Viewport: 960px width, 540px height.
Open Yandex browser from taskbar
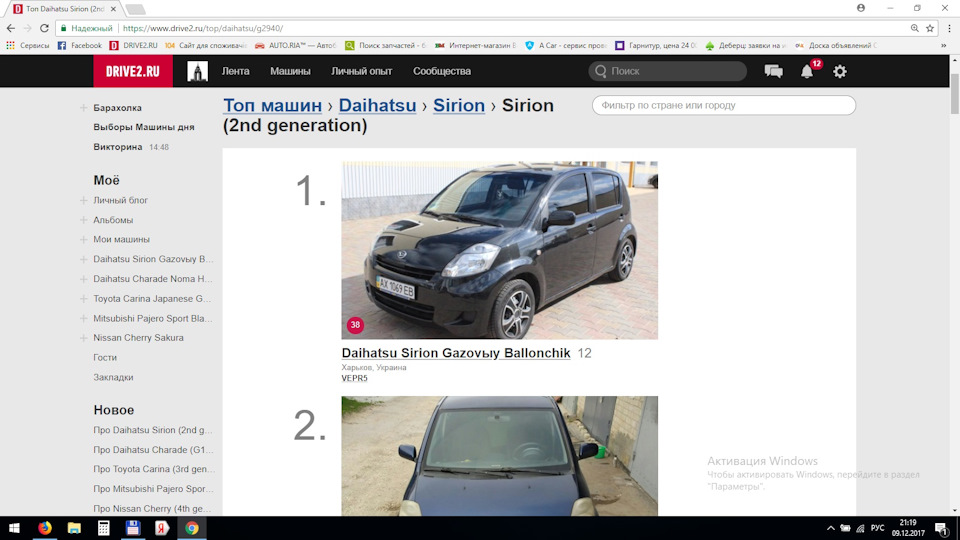(x=162, y=528)
